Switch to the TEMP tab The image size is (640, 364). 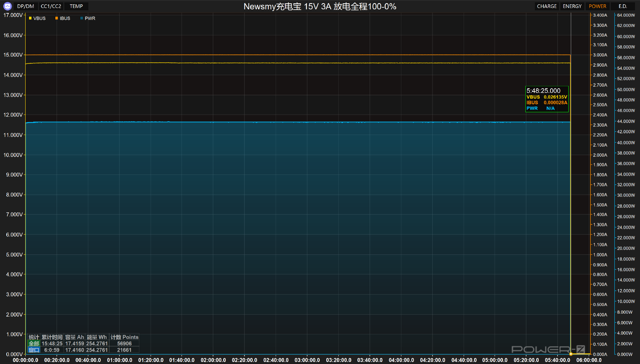[x=76, y=6]
